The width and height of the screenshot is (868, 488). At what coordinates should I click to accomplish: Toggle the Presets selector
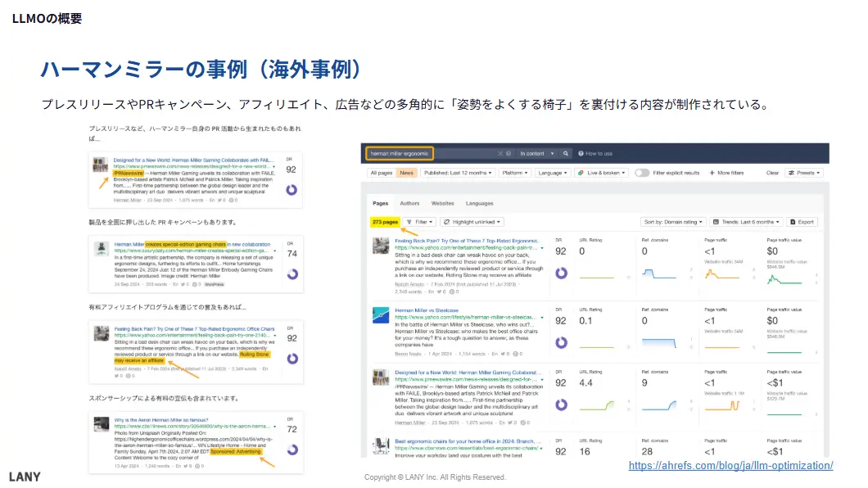pyautogui.click(x=805, y=172)
